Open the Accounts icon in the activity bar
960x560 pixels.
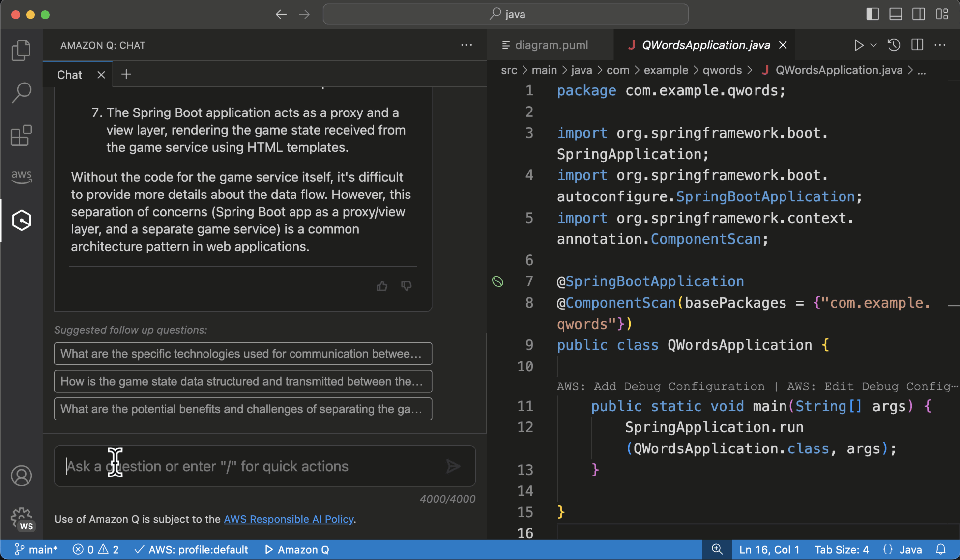coord(21,476)
